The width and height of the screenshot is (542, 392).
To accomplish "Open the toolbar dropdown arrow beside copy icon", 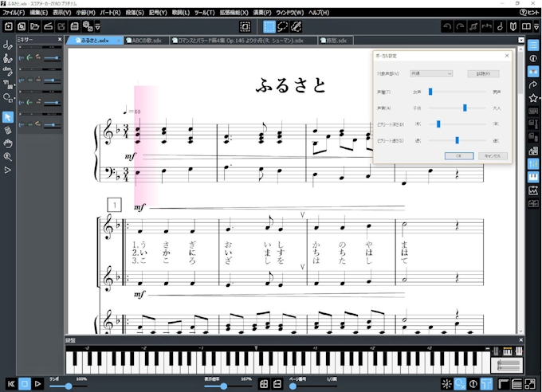I will click(97, 28).
